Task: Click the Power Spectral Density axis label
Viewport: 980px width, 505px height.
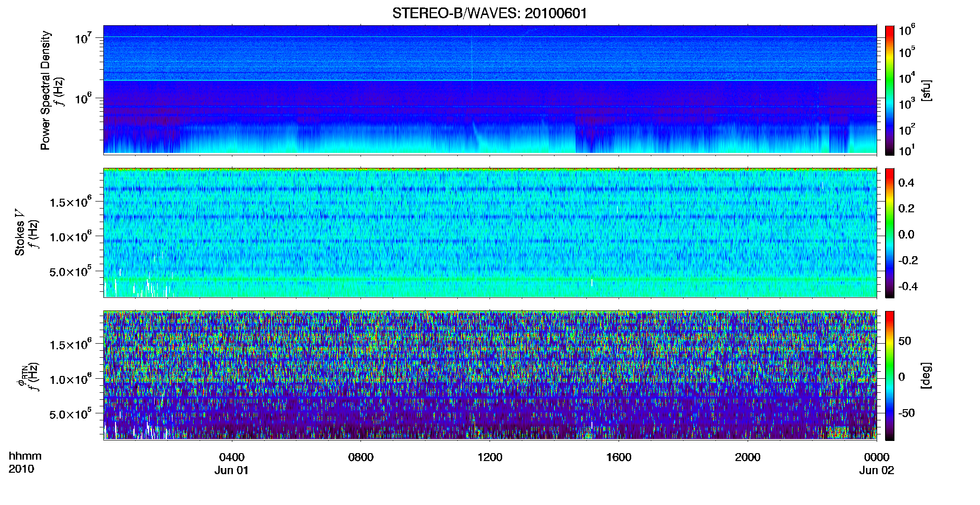Action: click(45, 90)
